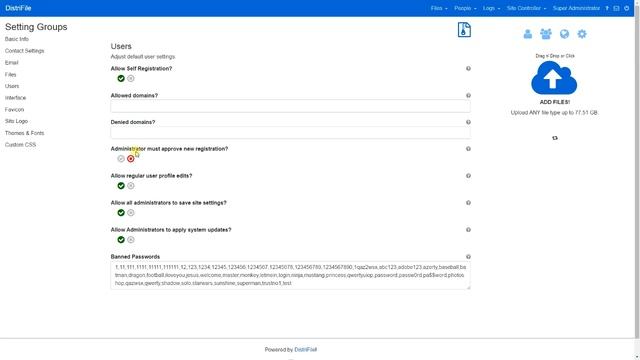Open Themes & Fonts settings group

[x=24, y=133]
